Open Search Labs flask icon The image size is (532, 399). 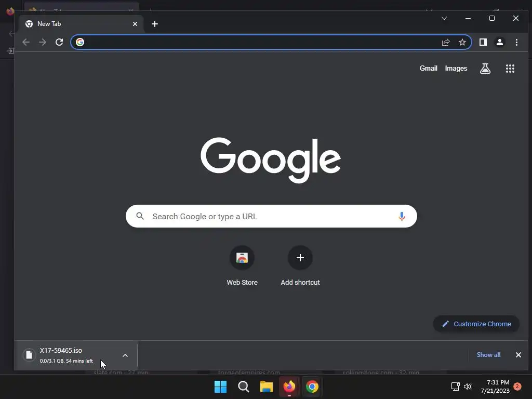pyautogui.click(x=485, y=69)
